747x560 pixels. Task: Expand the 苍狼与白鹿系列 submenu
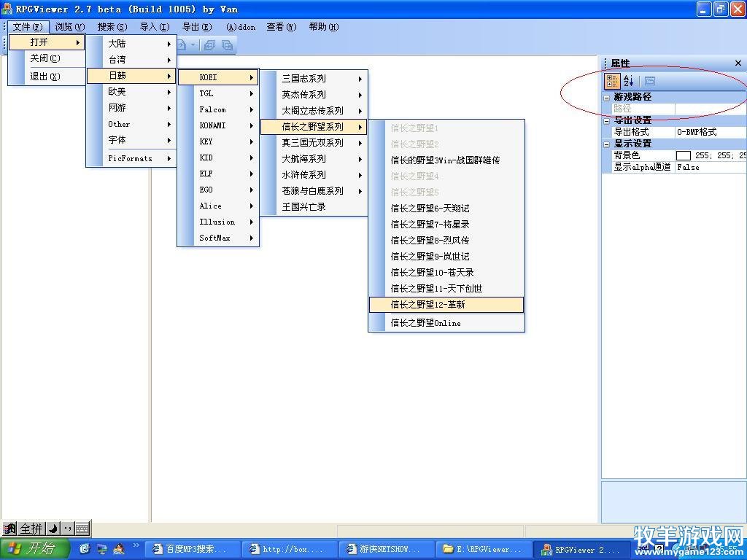tap(314, 191)
